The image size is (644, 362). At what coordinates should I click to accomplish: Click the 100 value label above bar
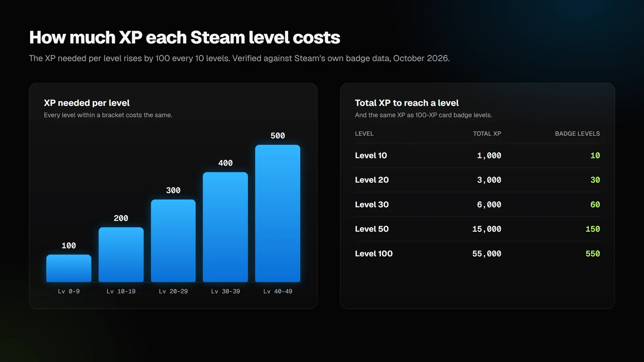coord(69,246)
